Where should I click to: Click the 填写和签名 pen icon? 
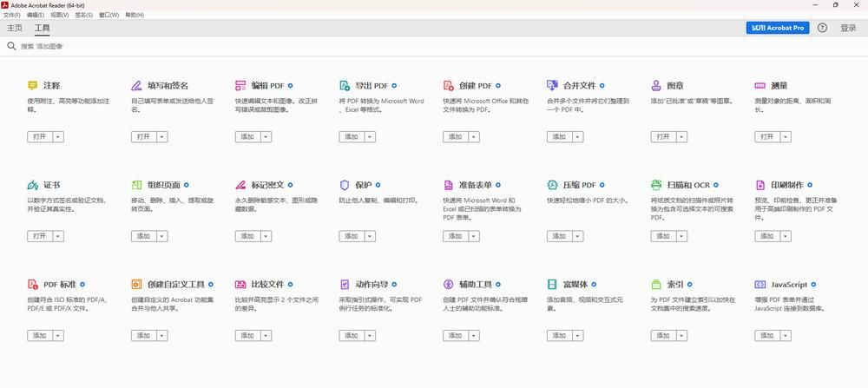coord(136,86)
